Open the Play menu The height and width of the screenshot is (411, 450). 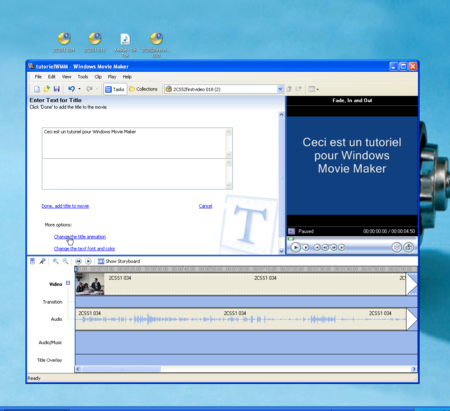112,77
